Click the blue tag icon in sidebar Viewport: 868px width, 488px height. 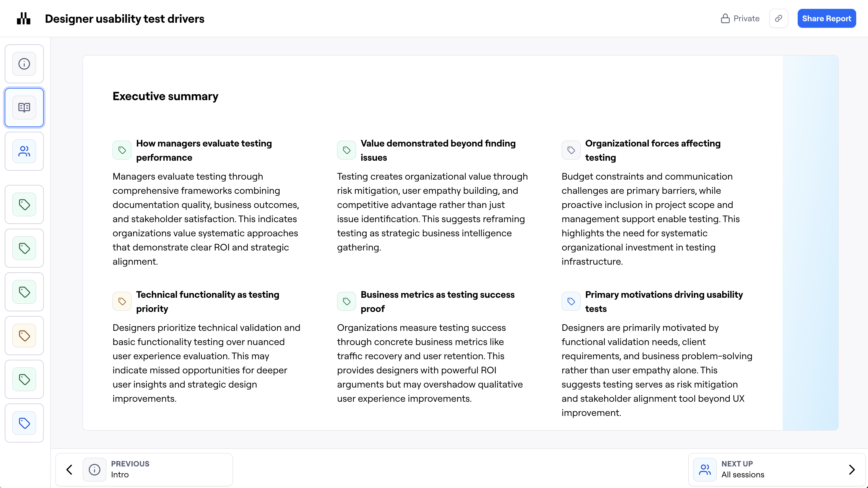[24, 423]
